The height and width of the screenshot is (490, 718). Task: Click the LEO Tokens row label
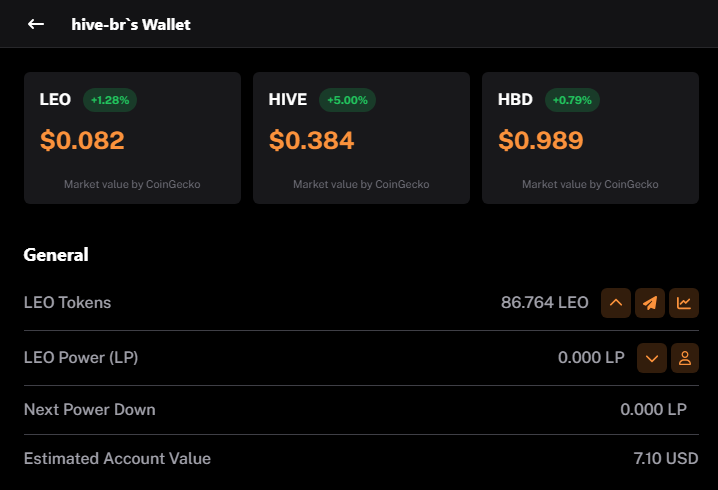(x=67, y=303)
